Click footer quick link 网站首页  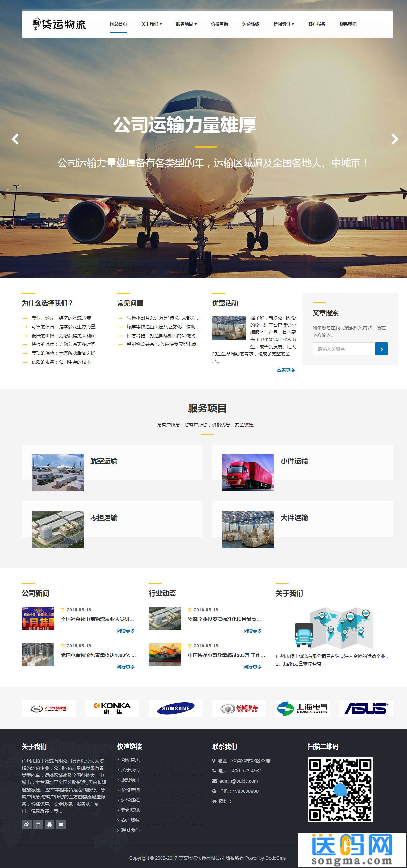131,760
